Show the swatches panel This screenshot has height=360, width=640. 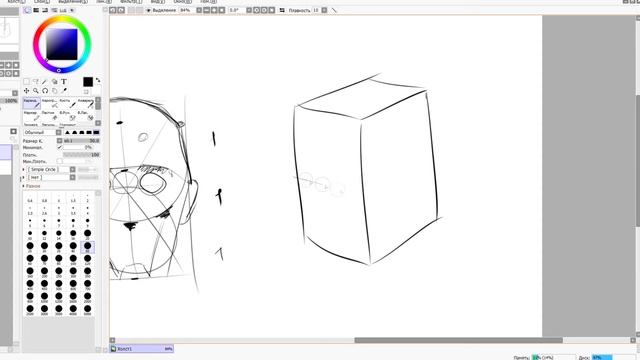tap(63, 10)
